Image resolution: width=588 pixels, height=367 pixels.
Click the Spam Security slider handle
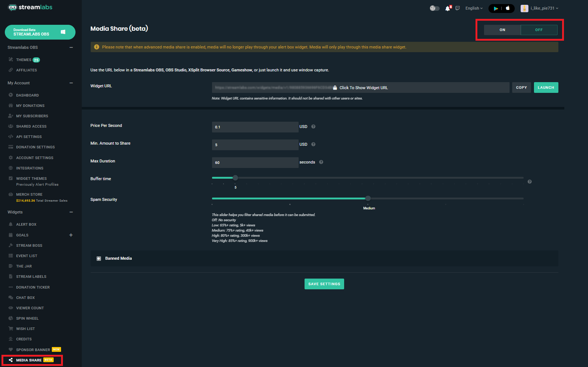click(x=368, y=198)
